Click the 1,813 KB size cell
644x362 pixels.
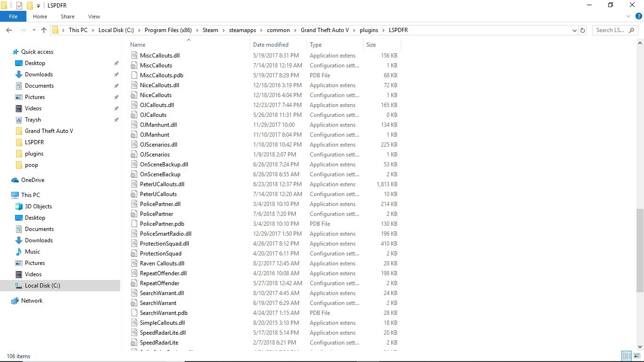(x=387, y=184)
